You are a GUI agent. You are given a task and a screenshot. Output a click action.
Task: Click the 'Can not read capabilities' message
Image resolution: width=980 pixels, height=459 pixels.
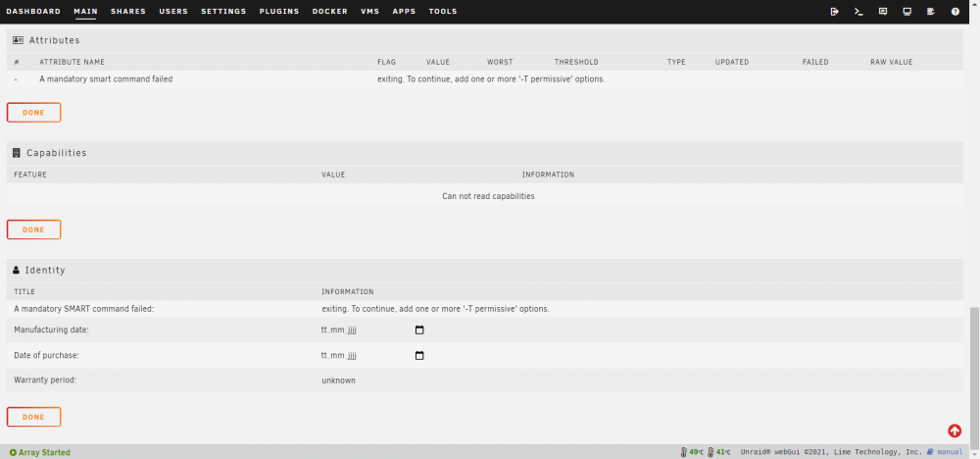click(488, 196)
